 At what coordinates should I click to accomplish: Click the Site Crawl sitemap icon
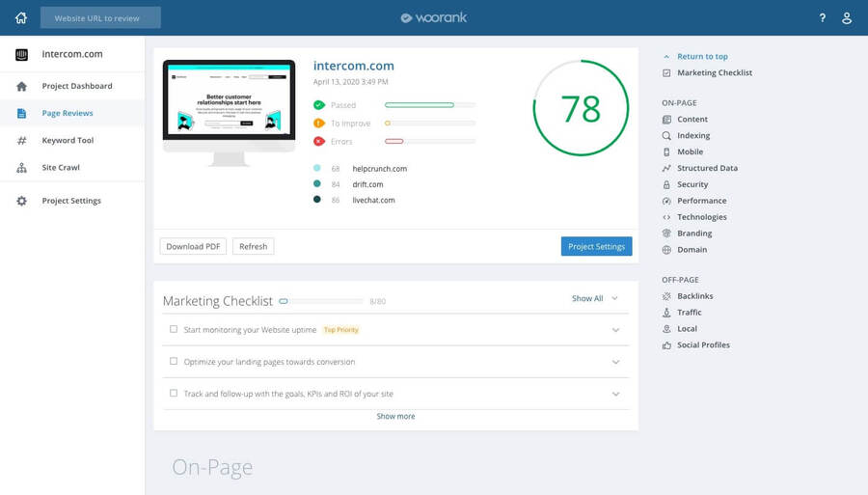click(x=21, y=167)
